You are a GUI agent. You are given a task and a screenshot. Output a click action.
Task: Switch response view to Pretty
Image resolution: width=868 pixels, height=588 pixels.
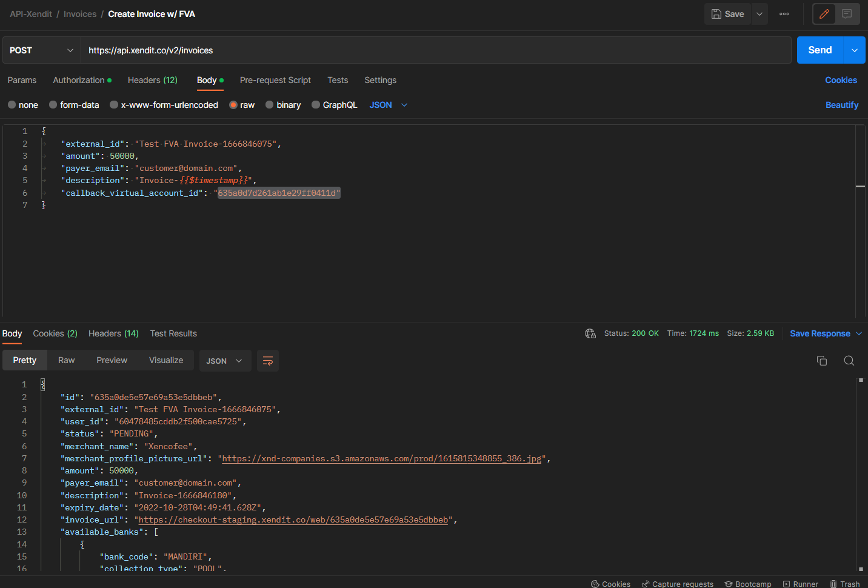coord(25,360)
